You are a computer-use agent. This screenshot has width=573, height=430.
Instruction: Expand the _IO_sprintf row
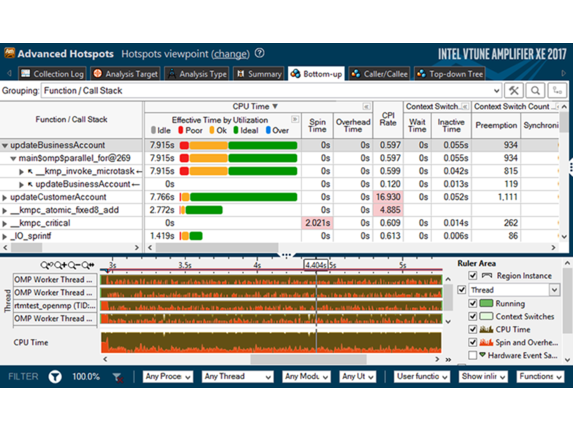coord(4,237)
